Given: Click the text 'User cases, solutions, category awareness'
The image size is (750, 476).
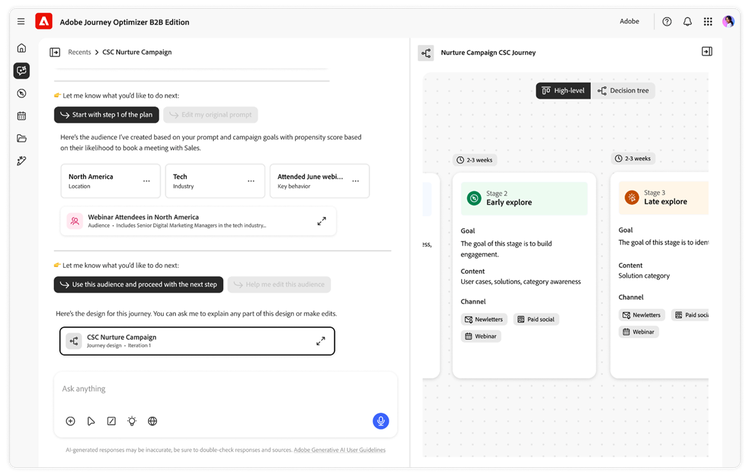Looking at the screenshot, I should pyautogui.click(x=520, y=282).
